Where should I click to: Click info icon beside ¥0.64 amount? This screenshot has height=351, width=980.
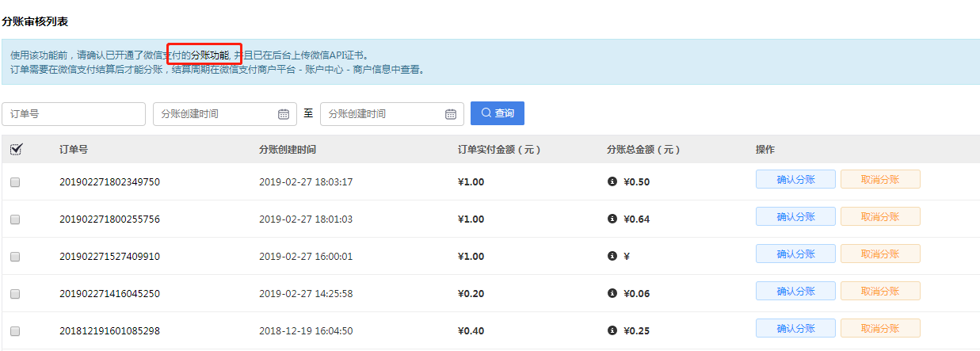pos(612,219)
